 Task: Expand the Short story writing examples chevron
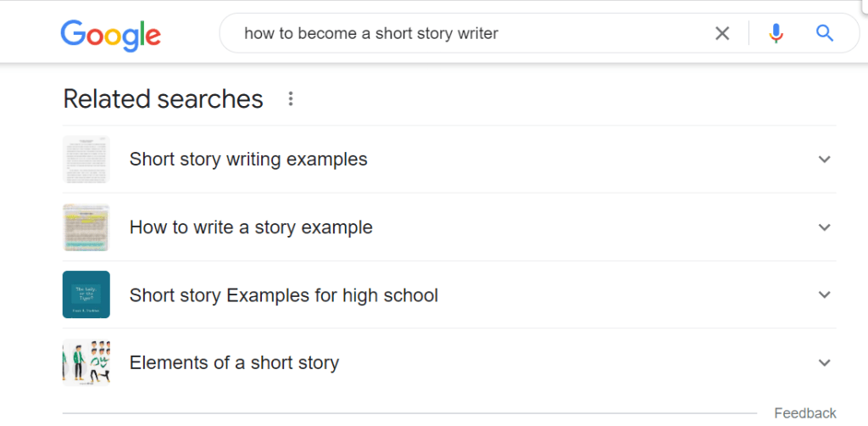coord(824,160)
